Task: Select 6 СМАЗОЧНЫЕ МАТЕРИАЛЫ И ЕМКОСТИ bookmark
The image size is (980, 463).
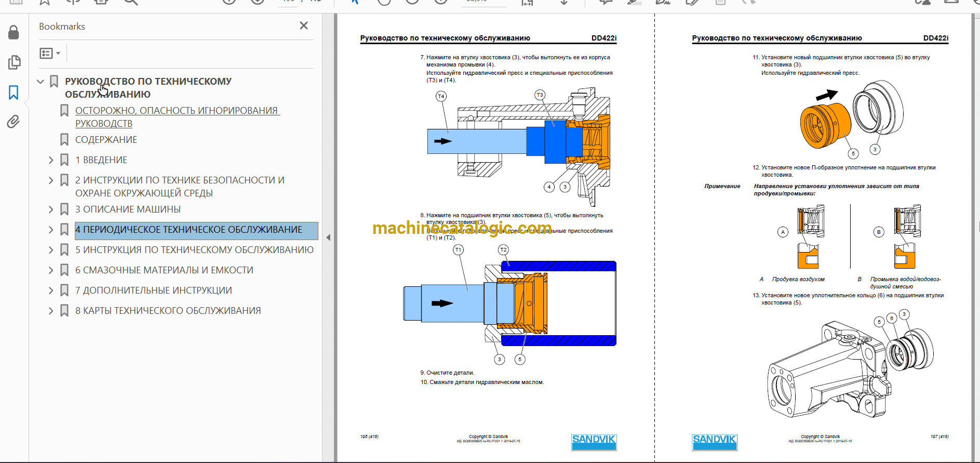Action: (x=164, y=270)
